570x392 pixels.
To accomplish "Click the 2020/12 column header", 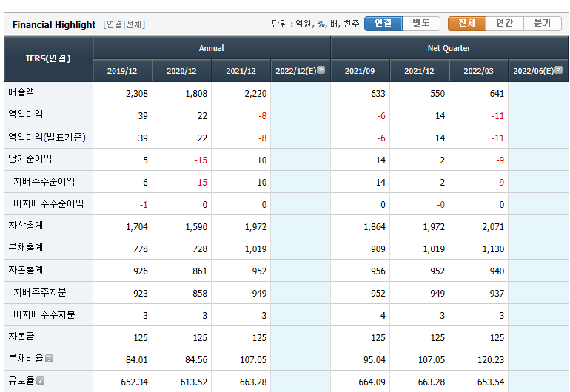I will (182, 71).
